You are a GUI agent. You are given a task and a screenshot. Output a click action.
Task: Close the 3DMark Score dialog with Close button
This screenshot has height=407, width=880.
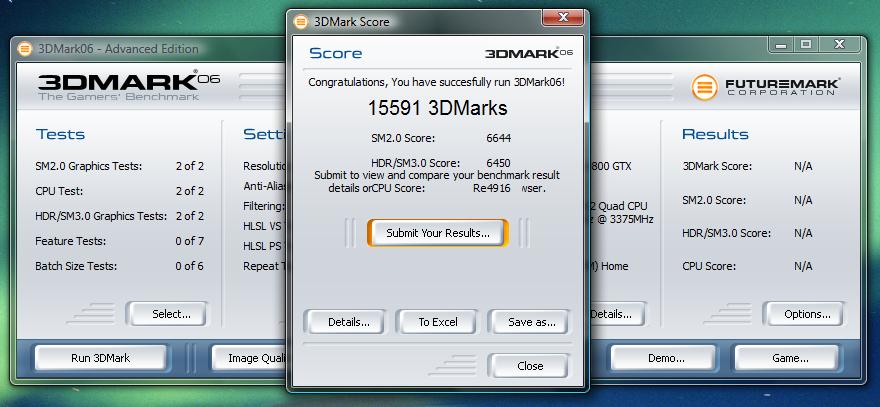[x=530, y=366]
